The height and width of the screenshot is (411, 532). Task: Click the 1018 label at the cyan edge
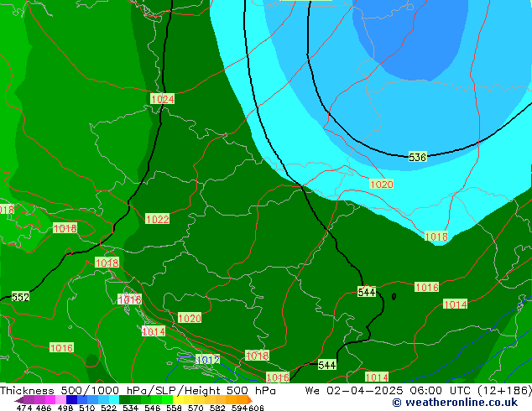436,237
